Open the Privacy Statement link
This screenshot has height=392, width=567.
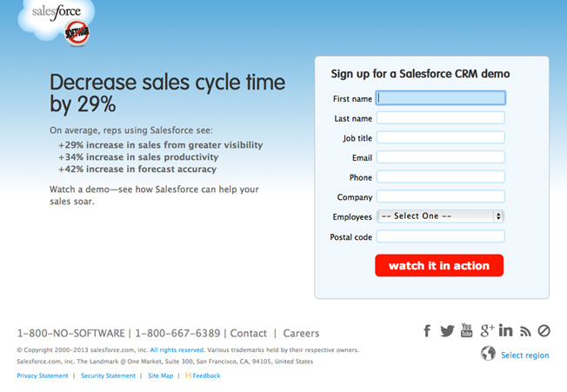click(x=43, y=375)
